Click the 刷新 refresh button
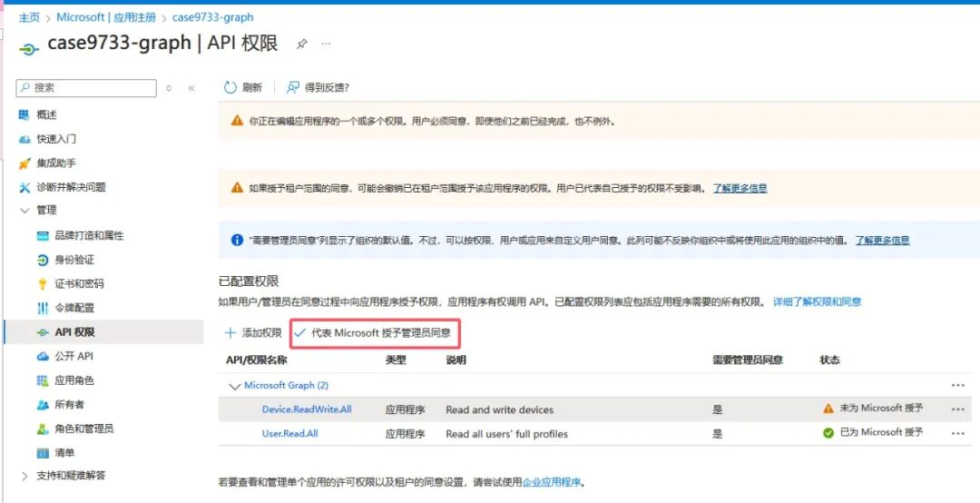 [x=243, y=87]
